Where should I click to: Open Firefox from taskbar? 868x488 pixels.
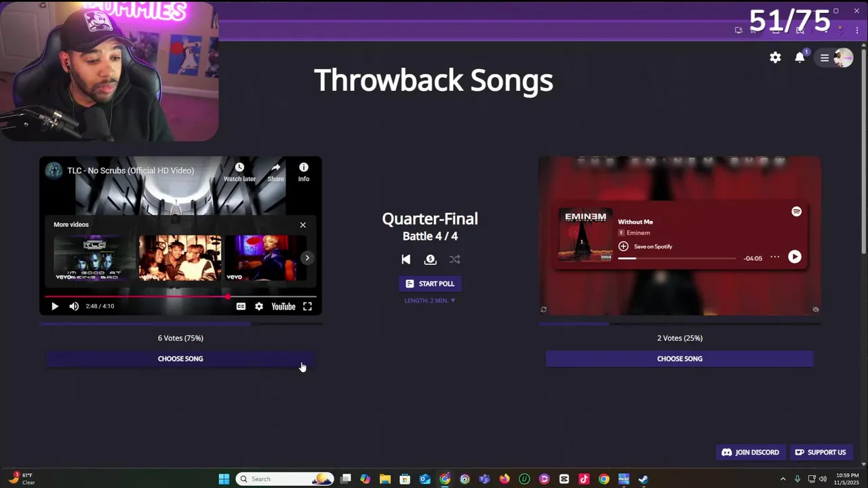[505, 479]
